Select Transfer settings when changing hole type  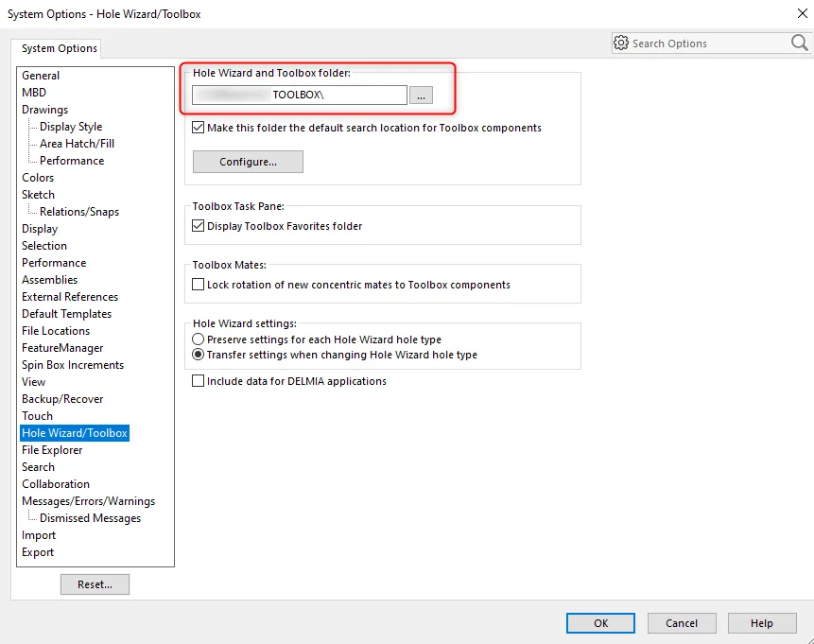[x=199, y=355]
